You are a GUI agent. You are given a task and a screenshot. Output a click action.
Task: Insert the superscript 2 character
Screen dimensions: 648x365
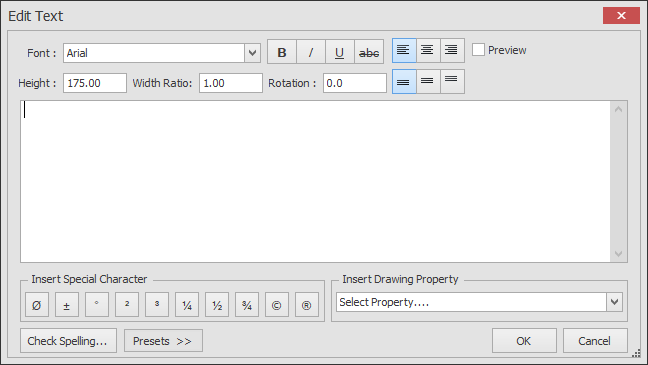pos(127,305)
